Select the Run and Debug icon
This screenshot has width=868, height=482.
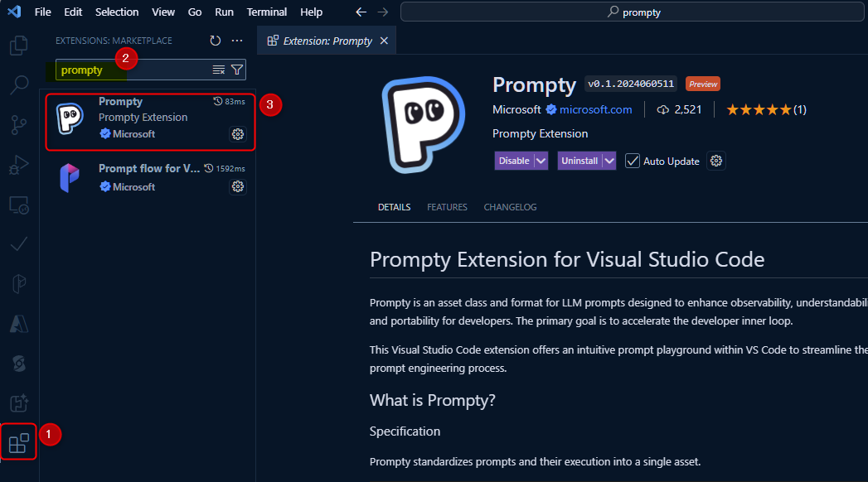(x=18, y=165)
